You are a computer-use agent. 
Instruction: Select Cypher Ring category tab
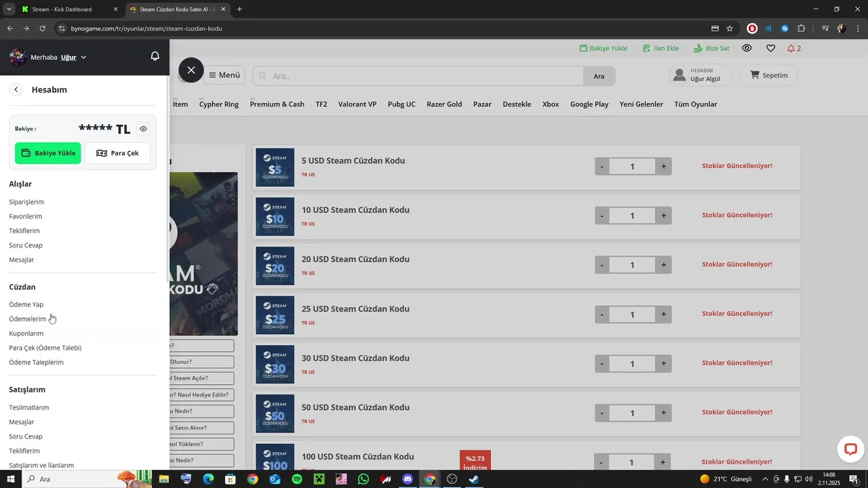point(219,104)
